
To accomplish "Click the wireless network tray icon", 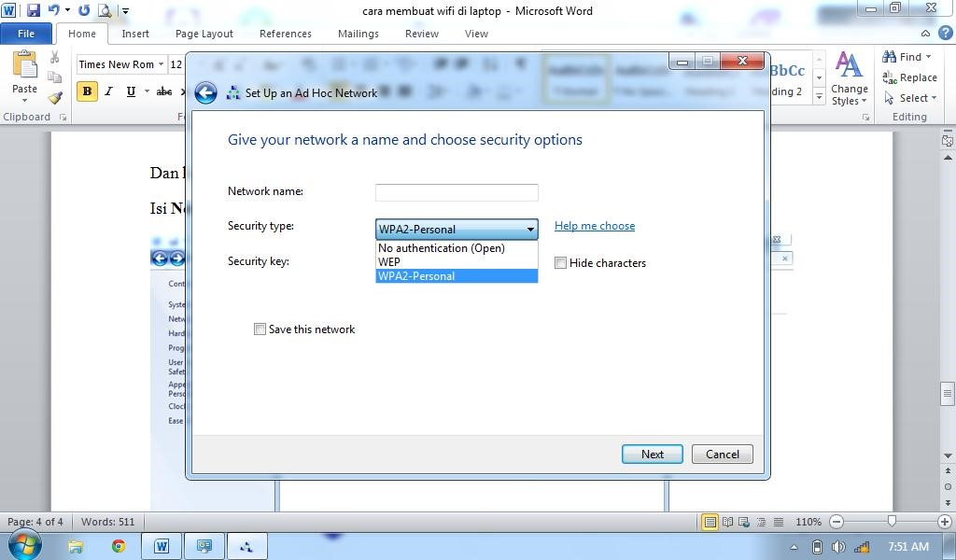I will [862, 547].
